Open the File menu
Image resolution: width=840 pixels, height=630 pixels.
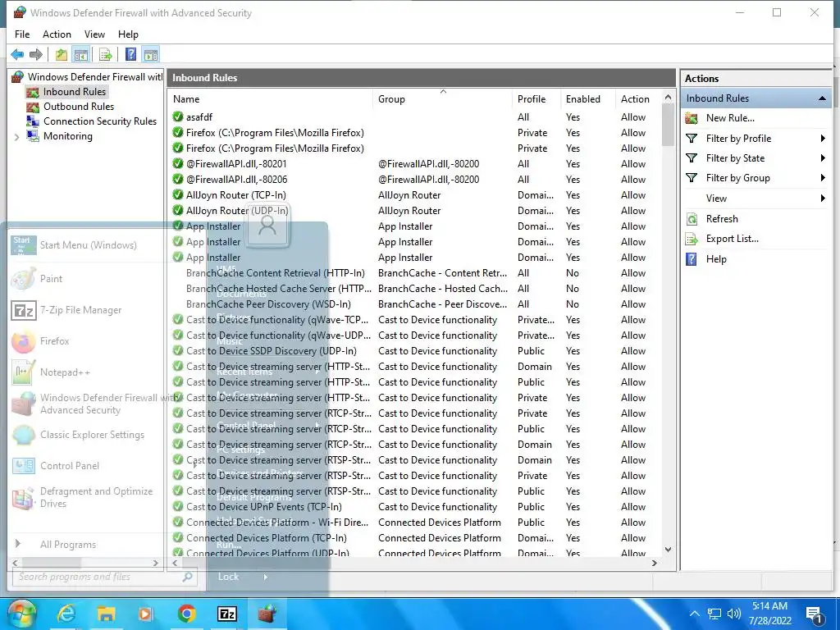click(22, 34)
